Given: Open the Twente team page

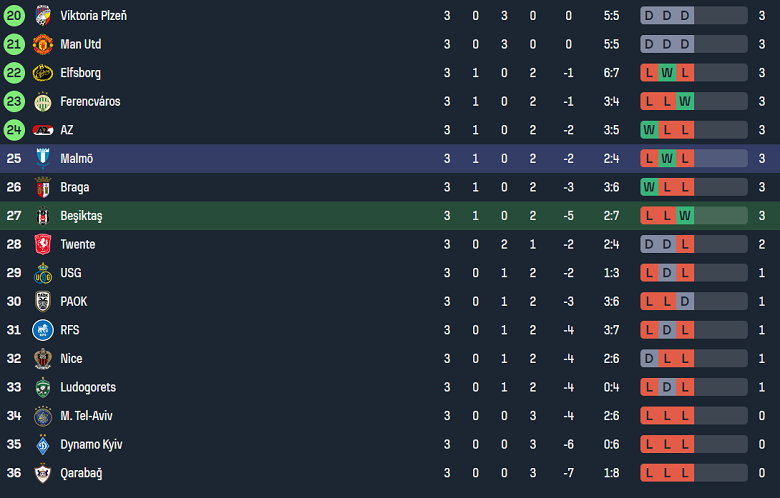Looking at the screenshot, I should (x=77, y=244).
